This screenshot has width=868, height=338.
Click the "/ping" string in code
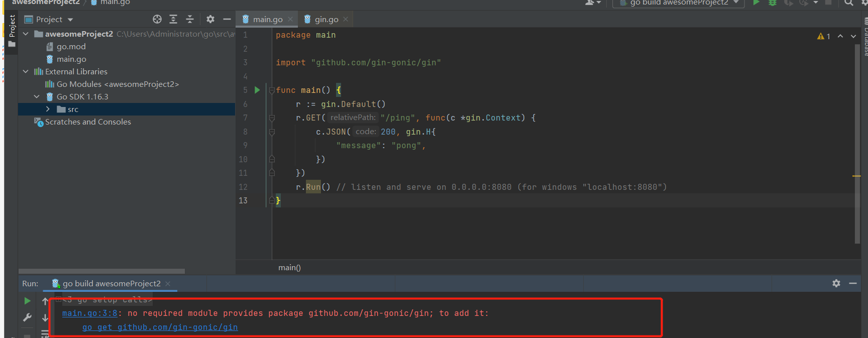[398, 118]
